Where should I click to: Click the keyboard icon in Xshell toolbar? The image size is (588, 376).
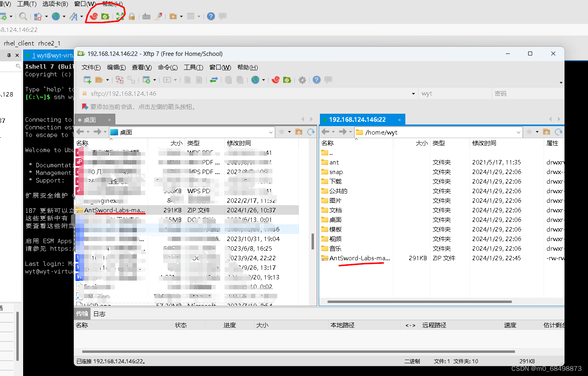(x=146, y=16)
